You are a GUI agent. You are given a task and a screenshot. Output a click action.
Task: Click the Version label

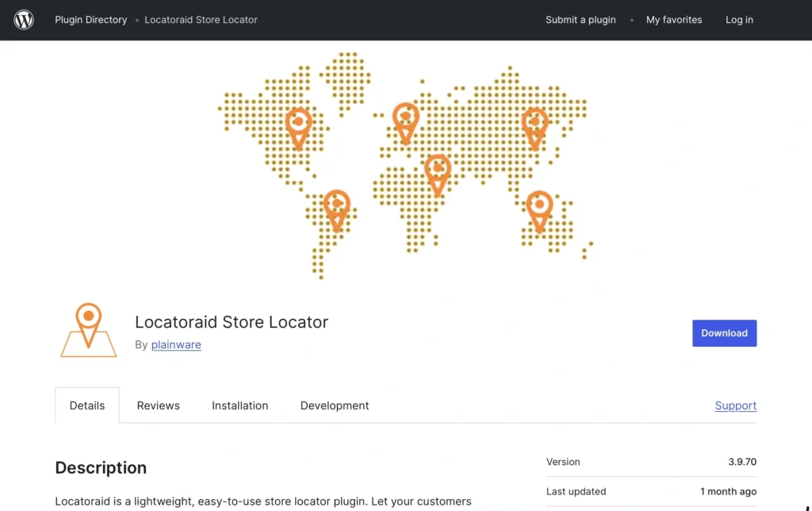pyautogui.click(x=563, y=462)
